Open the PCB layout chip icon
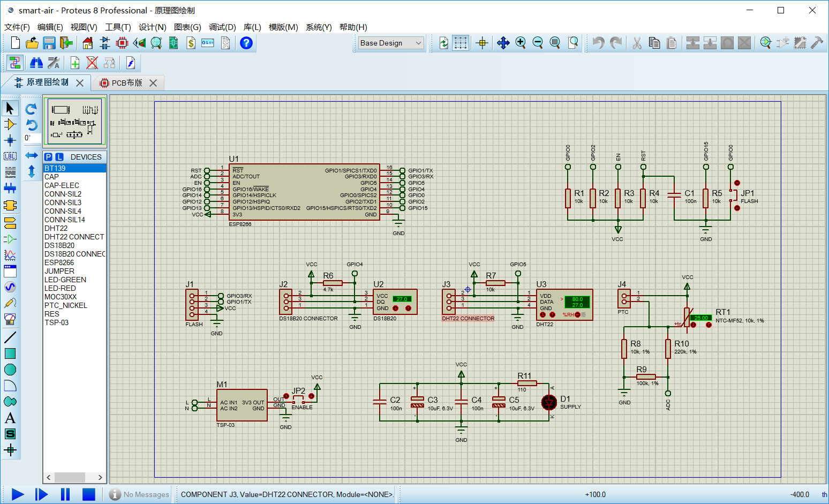This screenshot has width=829, height=504. pyautogui.click(x=122, y=43)
